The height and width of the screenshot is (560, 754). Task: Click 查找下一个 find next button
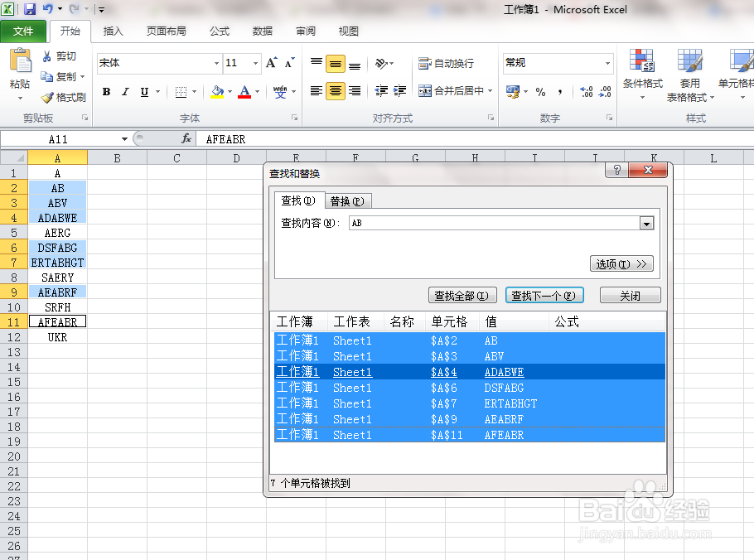pyautogui.click(x=544, y=296)
